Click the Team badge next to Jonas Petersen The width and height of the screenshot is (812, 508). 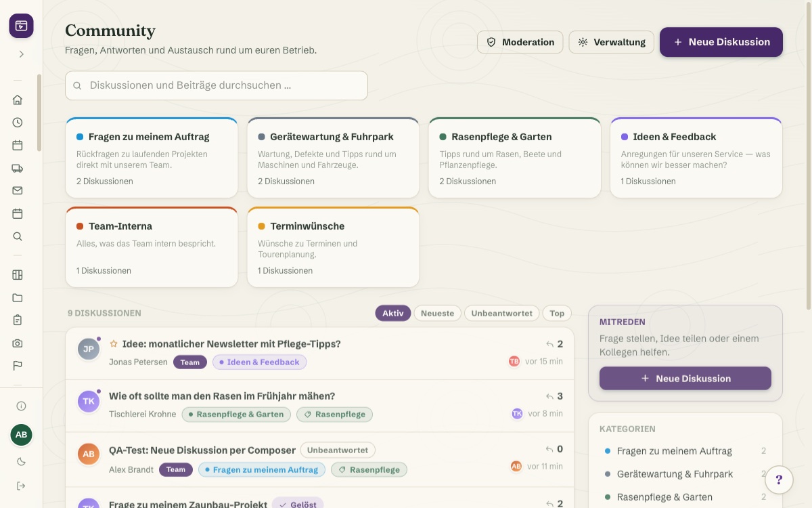click(x=190, y=362)
